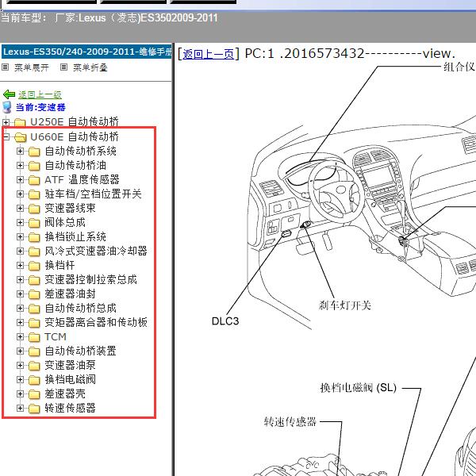Expand the 自动传动桥系统 node
The image size is (476, 476).
(20, 151)
